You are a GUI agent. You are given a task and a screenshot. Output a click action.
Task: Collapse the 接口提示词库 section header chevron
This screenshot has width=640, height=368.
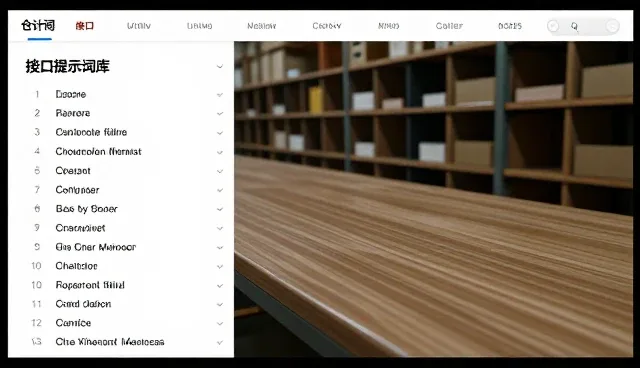[220, 67]
